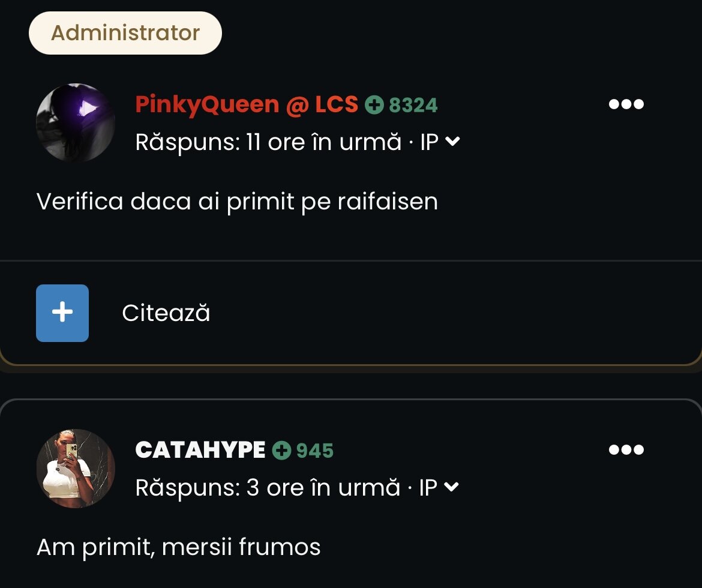This screenshot has height=588, width=702.
Task: Click the reply text 'Am primit, mersii frumos'
Action: (x=179, y=547)
